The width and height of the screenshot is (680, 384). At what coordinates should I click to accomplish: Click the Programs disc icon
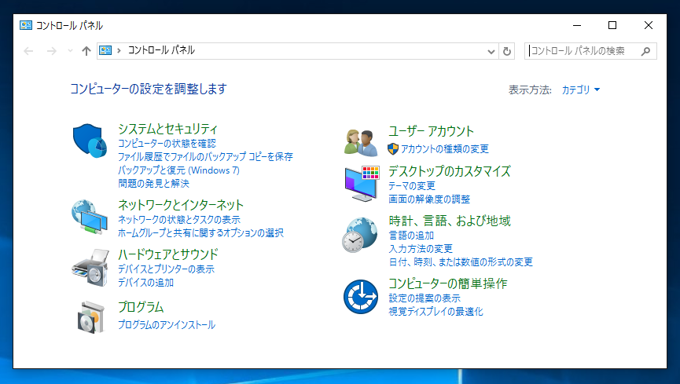pyautogui.click(x=91, y=317)
